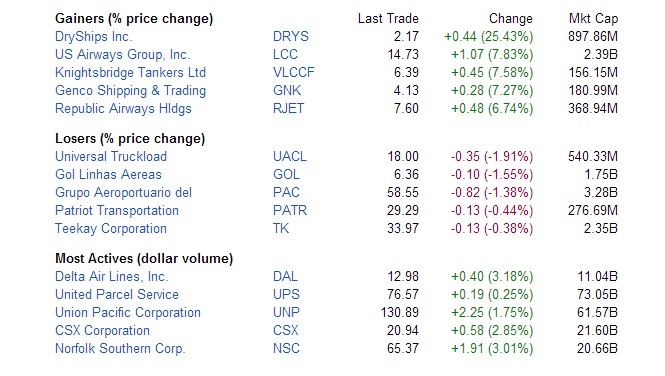Open Grupo Aeroportuario del link
This screenshot has height=376, width=665.
coord(123,193)
